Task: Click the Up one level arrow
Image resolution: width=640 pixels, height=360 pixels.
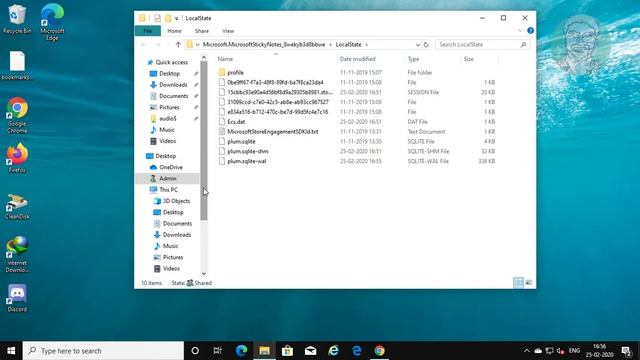Action: pyautogui.click(x=178, y=44)
